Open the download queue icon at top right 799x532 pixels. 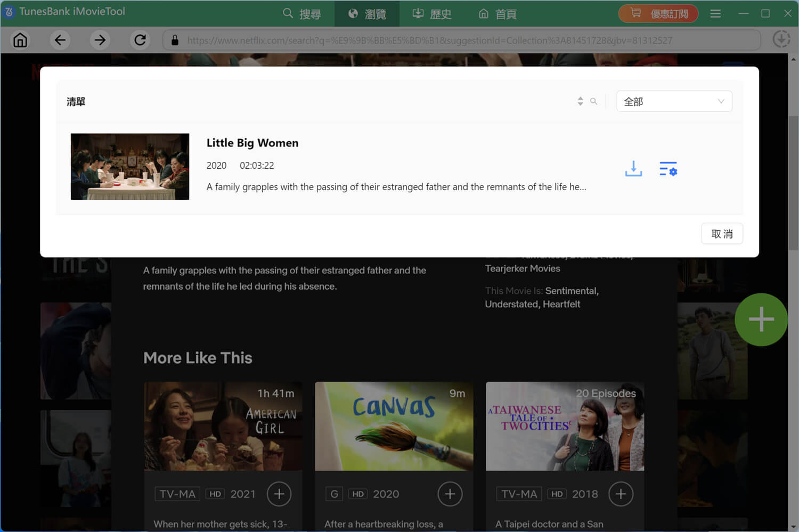pos(781,39)
